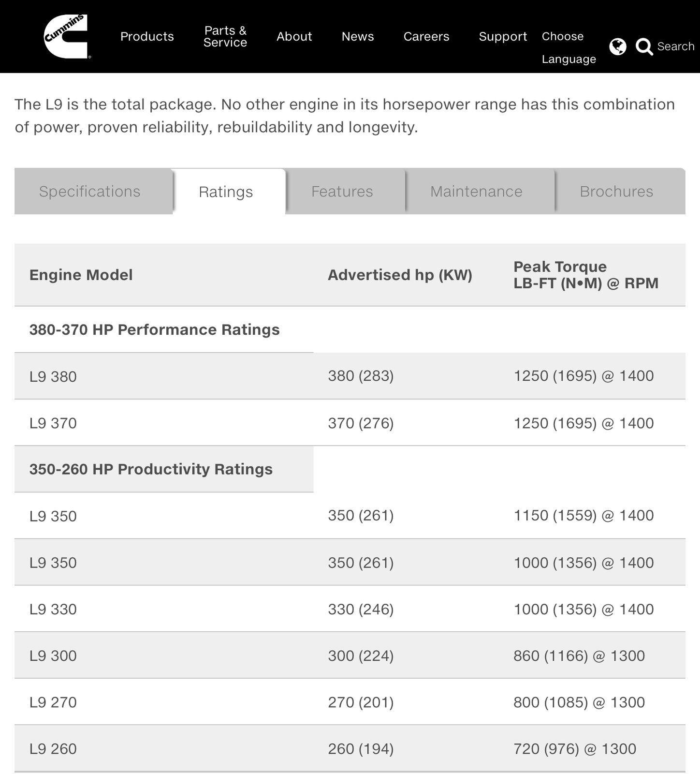Click the L9 300 engine model cell
This screenshot has width=700, height=774.
[x=53, y=655]
